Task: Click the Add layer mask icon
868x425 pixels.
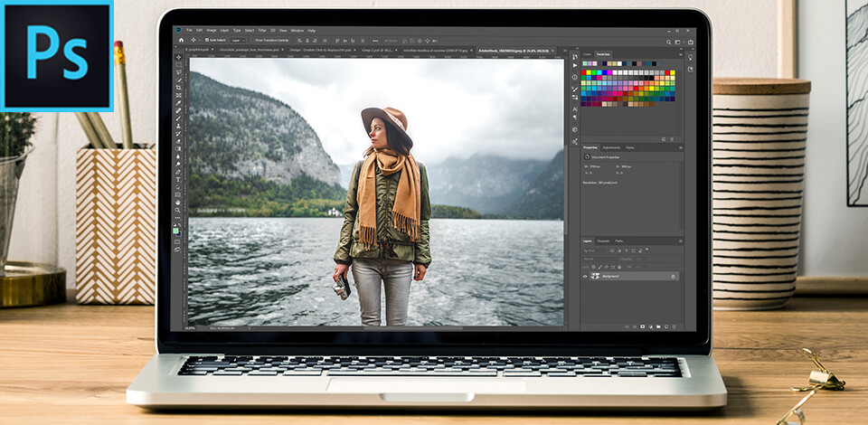Action: tap(642, 326)
